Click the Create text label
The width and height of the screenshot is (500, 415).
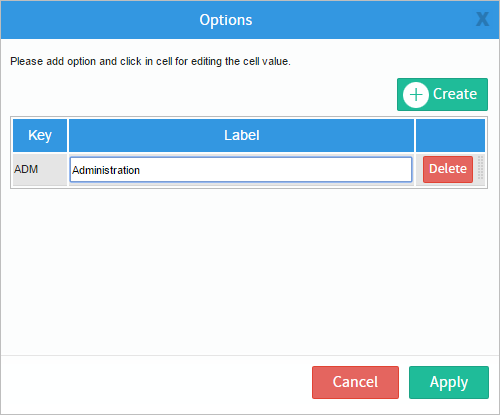click(455, 94)
